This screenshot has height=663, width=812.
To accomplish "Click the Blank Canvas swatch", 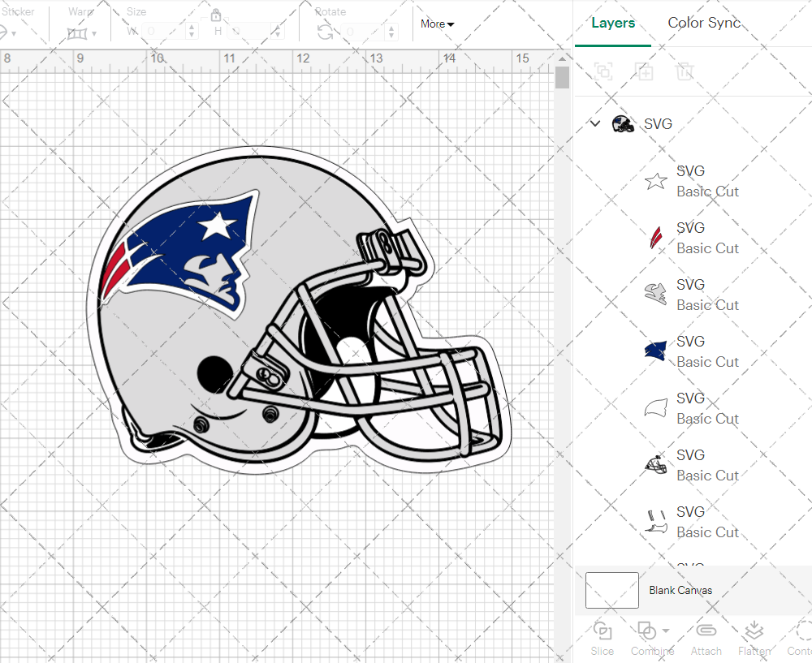I will (612, 590).
